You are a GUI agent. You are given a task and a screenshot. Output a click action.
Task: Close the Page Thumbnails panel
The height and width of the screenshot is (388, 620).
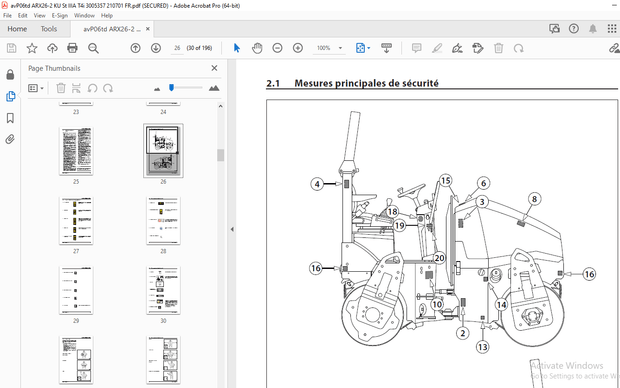coord(214,68)
